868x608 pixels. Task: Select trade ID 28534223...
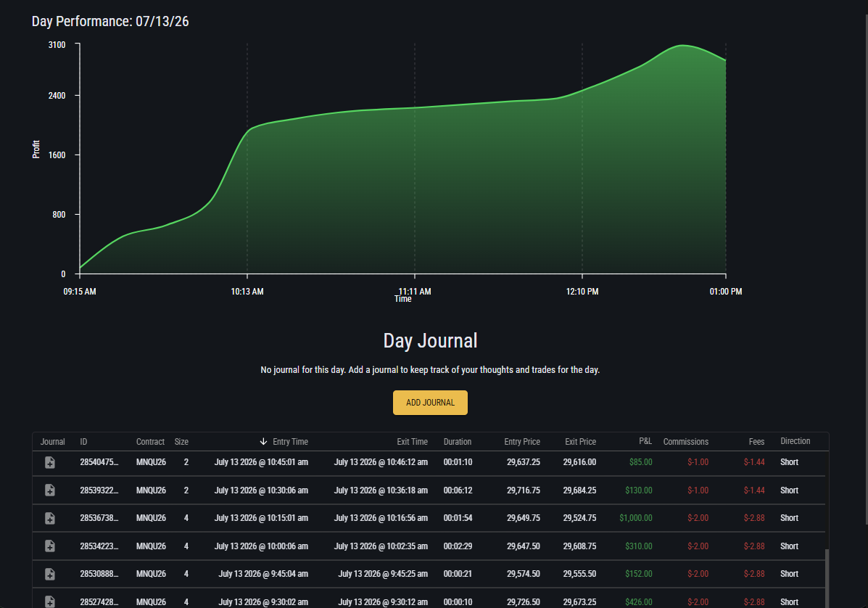[99, 546]
